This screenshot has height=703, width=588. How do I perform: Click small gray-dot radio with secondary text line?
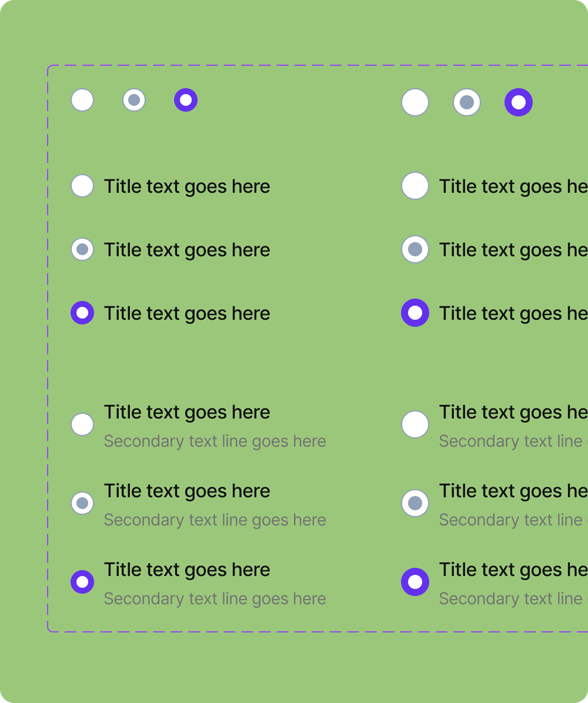point(82,503)
